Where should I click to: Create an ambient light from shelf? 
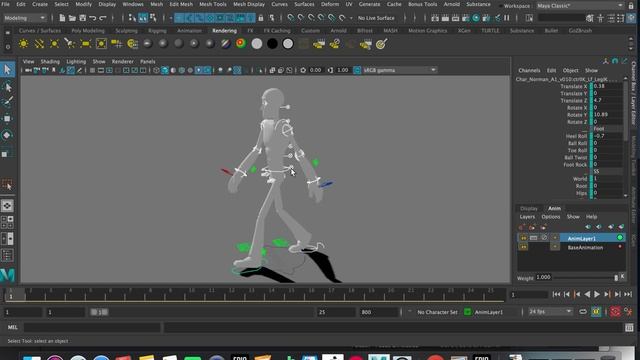(24, 44)
